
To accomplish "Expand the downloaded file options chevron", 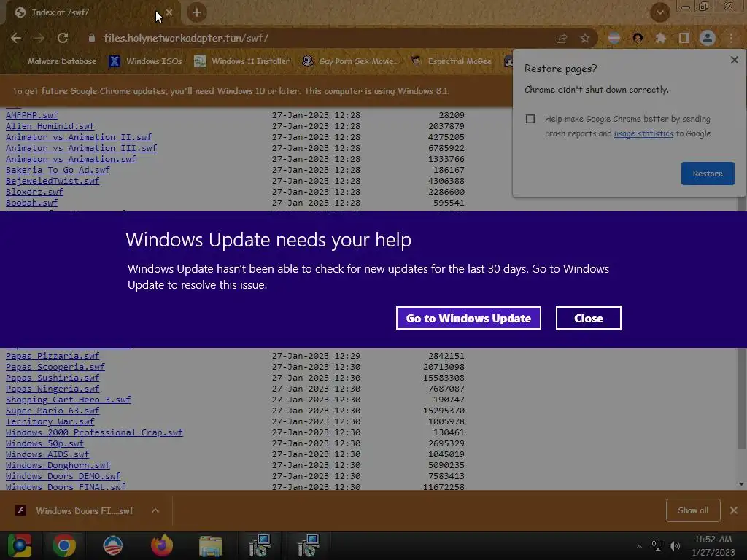I will click(155, 511).
